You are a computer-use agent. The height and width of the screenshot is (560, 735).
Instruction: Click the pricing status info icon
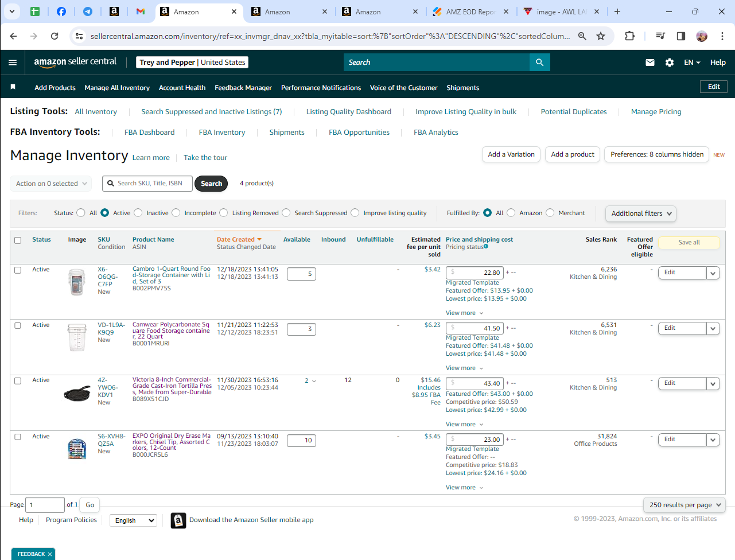(486, 247)
